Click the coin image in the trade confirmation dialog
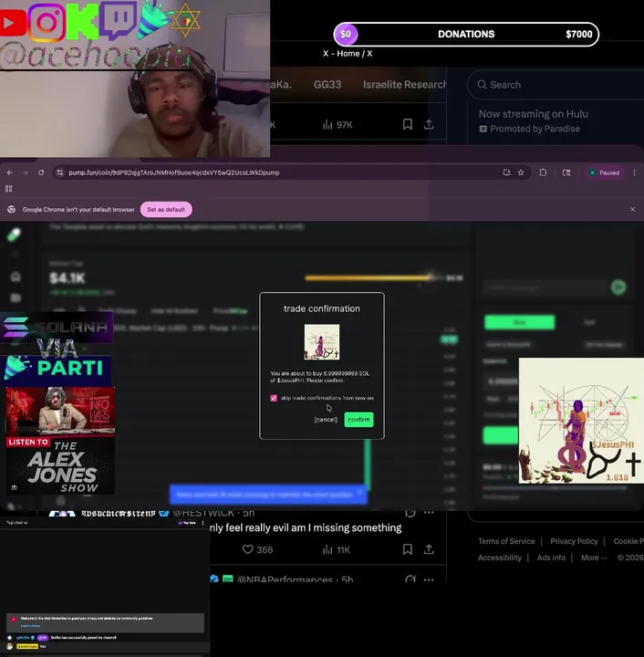The width and height of the screenshot is (644, 657). [322, 342]
